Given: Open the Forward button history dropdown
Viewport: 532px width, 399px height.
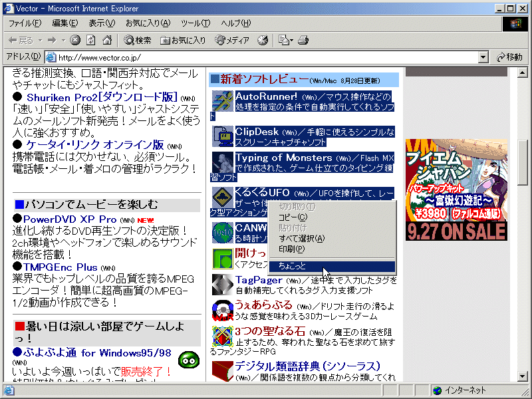Looking at the screenshot, I should coord(63,40).
